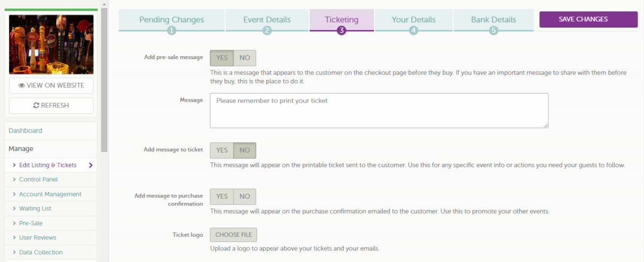Set Add pre-sale message to NO
The width and height of the screenshot is (644, 262).
(x=245, y=58)
